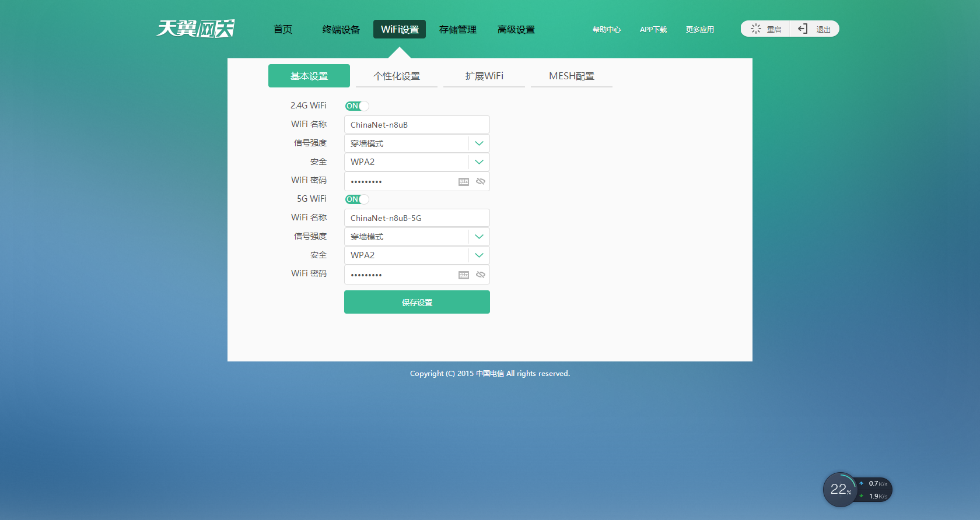The width and height of the screenshot is (980, 520).
Task: Open the MESH配置 tab
Action: click(x=572, y=76)
